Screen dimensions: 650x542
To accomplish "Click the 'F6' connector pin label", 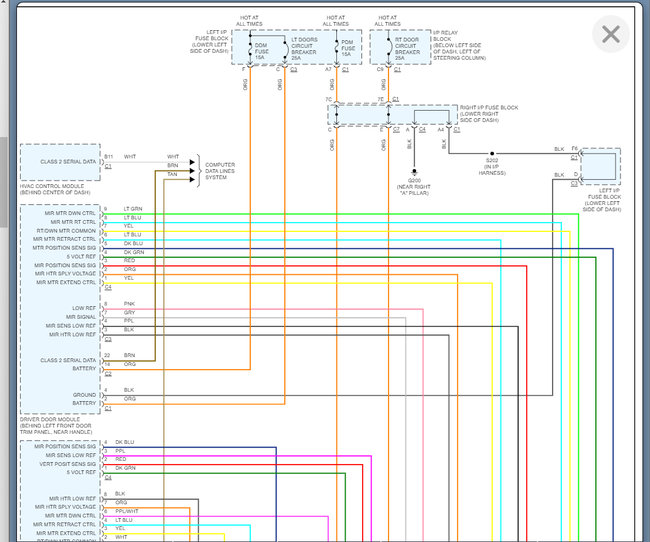I will point(575,148).
